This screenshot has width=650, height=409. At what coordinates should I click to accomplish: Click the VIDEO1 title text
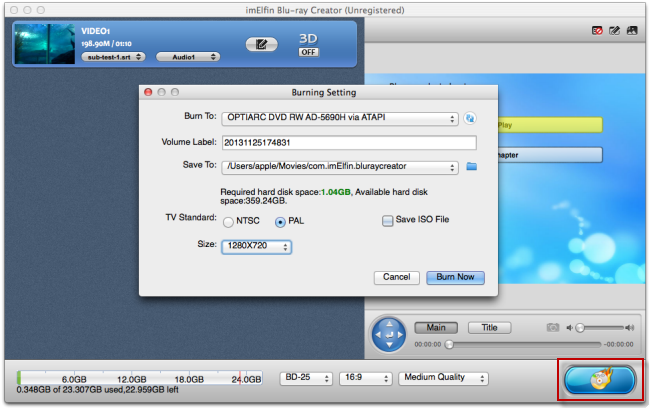(95, 31)
